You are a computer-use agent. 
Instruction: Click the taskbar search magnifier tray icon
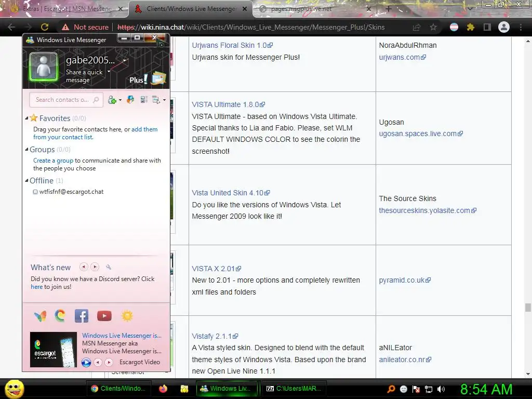click(391, 389)
